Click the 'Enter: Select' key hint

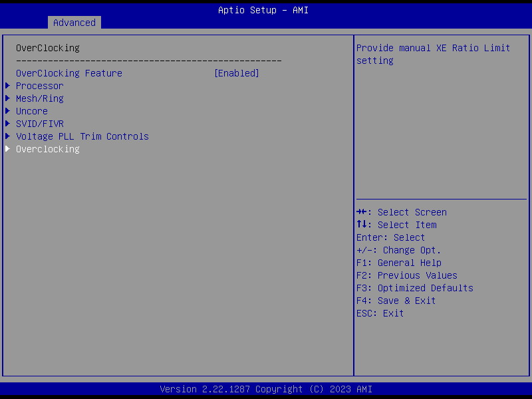390,237
